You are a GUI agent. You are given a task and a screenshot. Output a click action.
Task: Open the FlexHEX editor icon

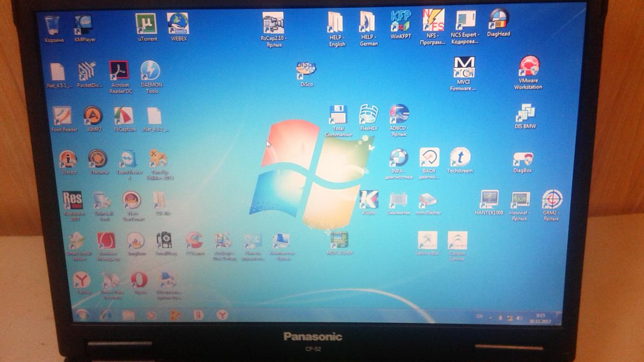369,115
